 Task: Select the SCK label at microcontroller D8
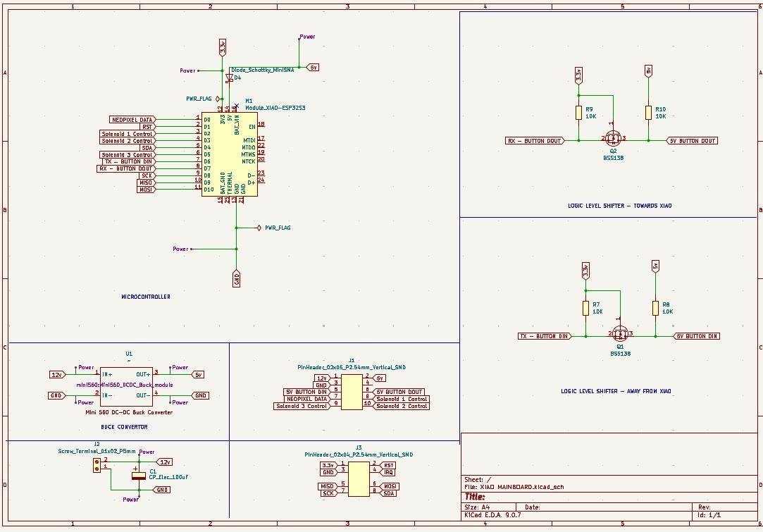tap(147, 175)
